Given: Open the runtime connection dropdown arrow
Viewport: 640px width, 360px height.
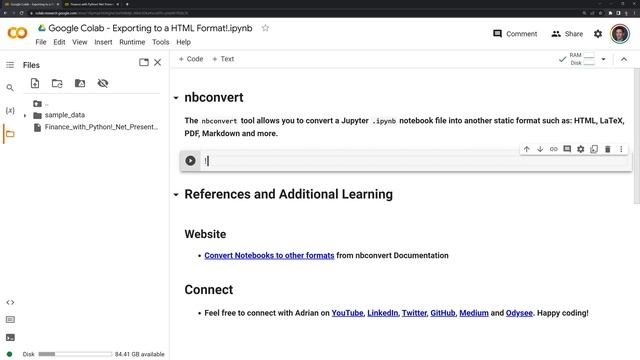Looking at the screenshot, I should click(603, 59).
